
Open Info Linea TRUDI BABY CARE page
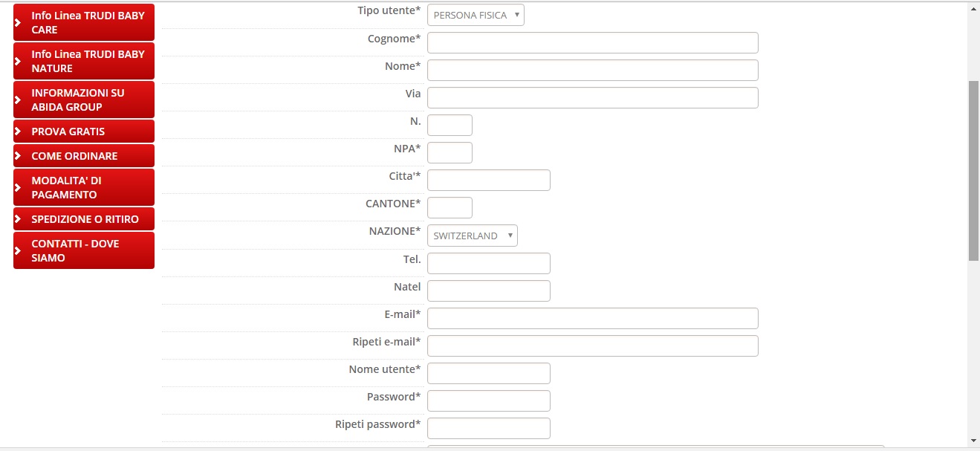88,22
